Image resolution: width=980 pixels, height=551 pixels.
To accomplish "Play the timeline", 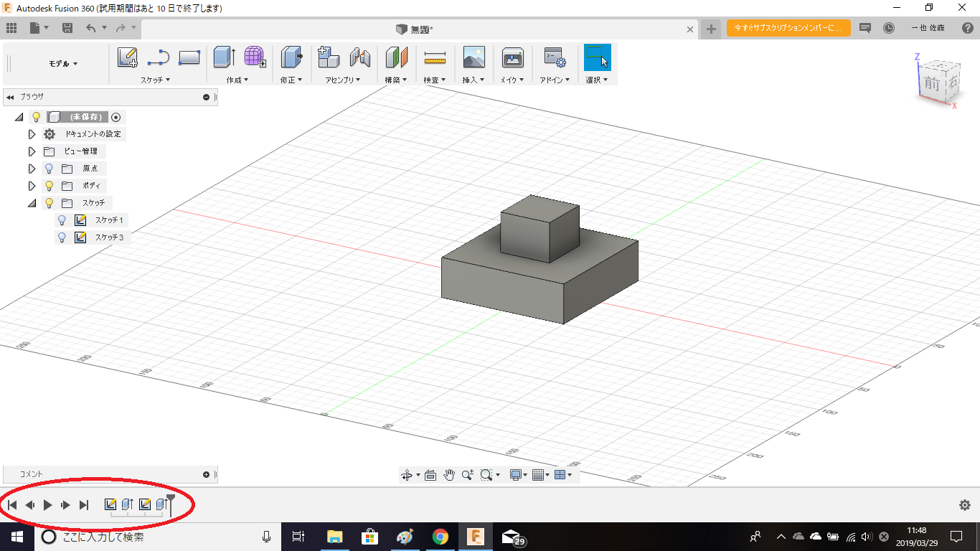I will [x=47, y=505].
